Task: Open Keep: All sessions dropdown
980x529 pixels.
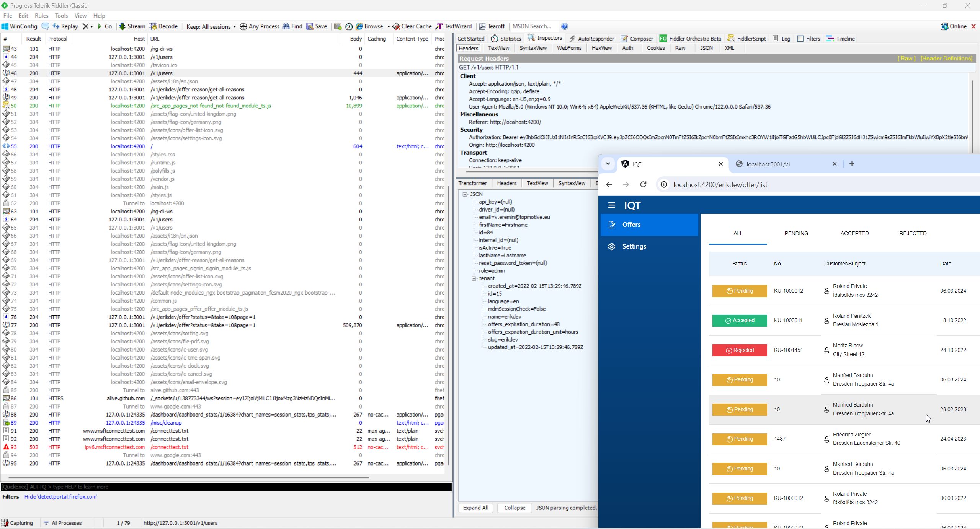Action: click(211, 26)
